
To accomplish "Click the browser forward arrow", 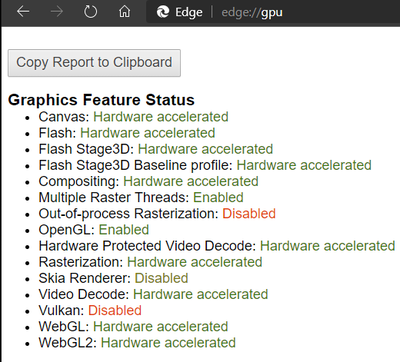I will (57, 12).
